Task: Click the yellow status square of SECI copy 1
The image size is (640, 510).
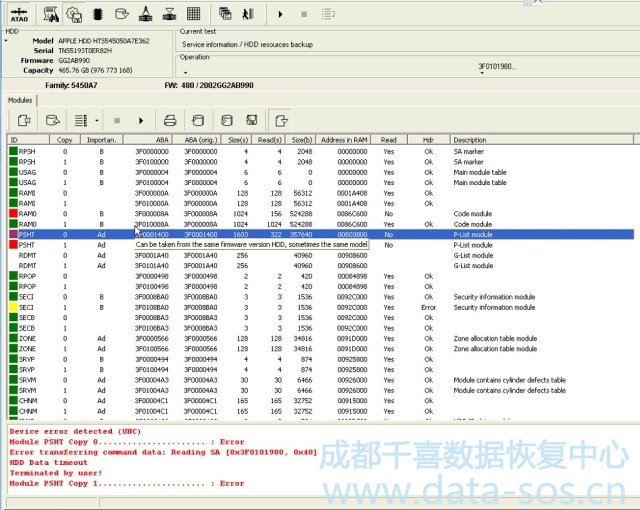Action: point(13,307)
